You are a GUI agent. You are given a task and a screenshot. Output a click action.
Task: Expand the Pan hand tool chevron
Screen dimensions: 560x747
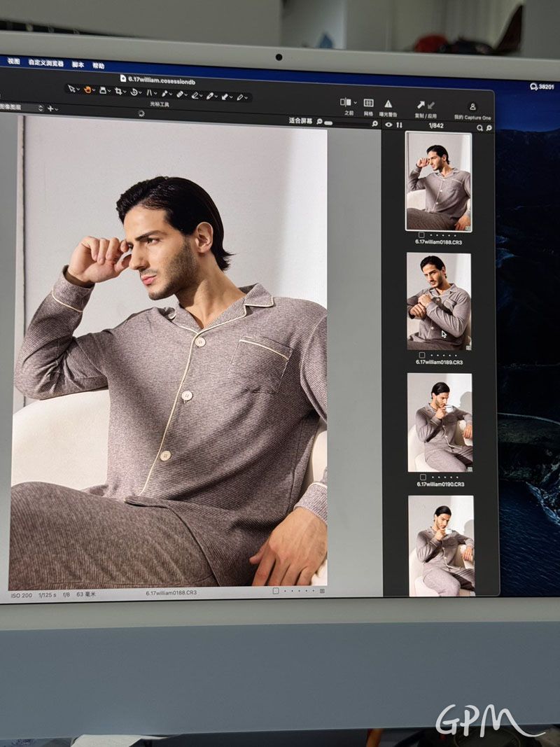(94, 90)
